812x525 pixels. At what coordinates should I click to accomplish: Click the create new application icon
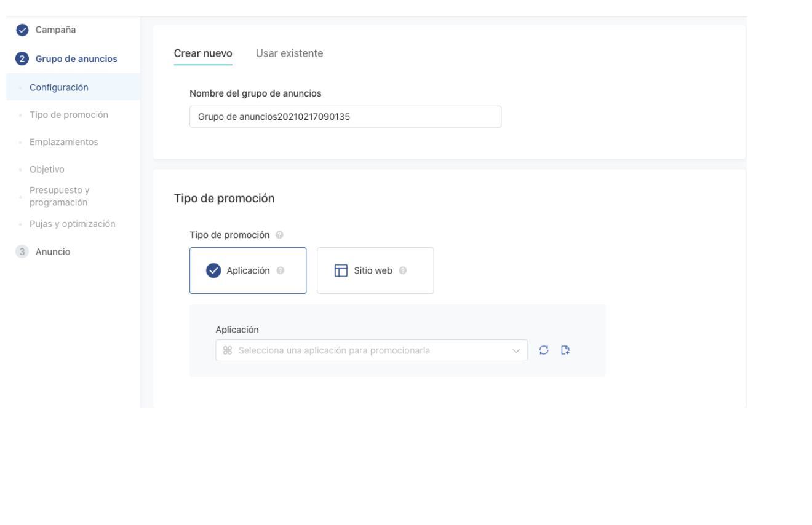click(565, 350)
